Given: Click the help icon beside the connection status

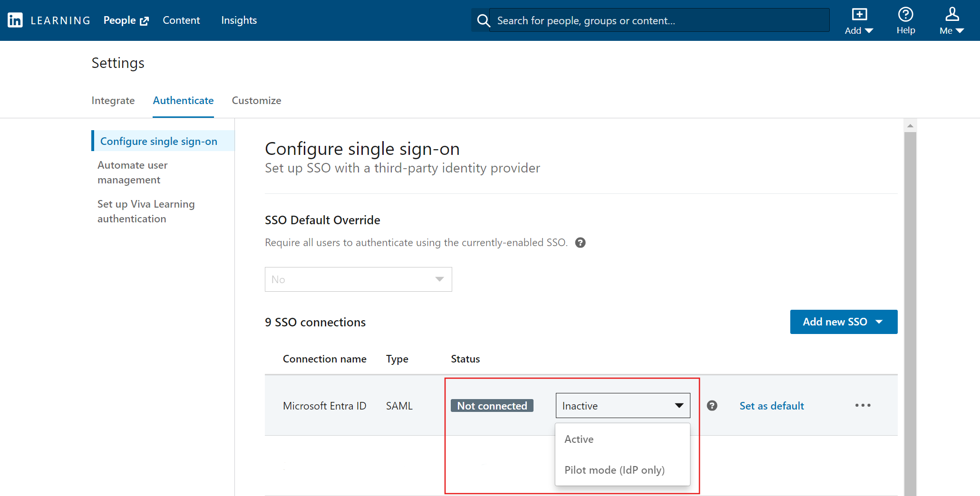Looking at the screenshot, I should [712, 405].
